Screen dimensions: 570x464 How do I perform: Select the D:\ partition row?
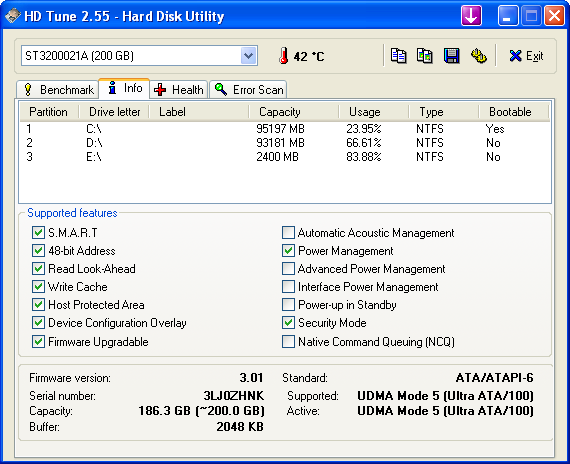(x=285, y=143)
